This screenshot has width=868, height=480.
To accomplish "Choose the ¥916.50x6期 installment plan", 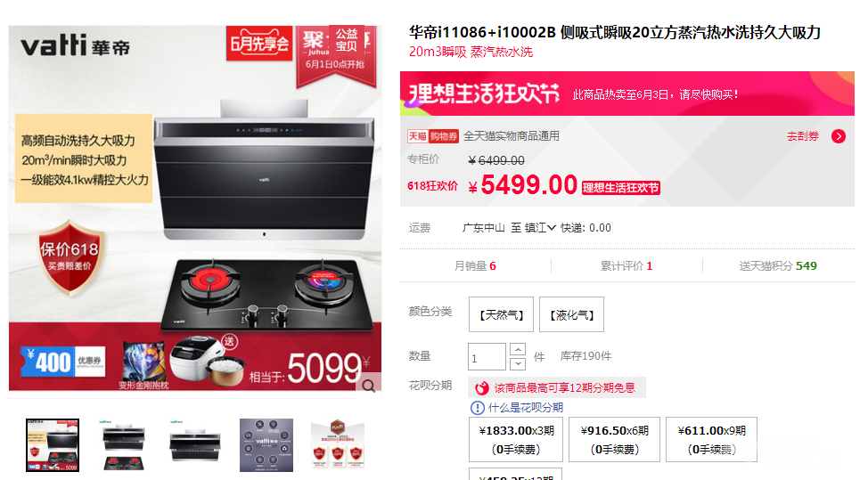I will point(615,440).
